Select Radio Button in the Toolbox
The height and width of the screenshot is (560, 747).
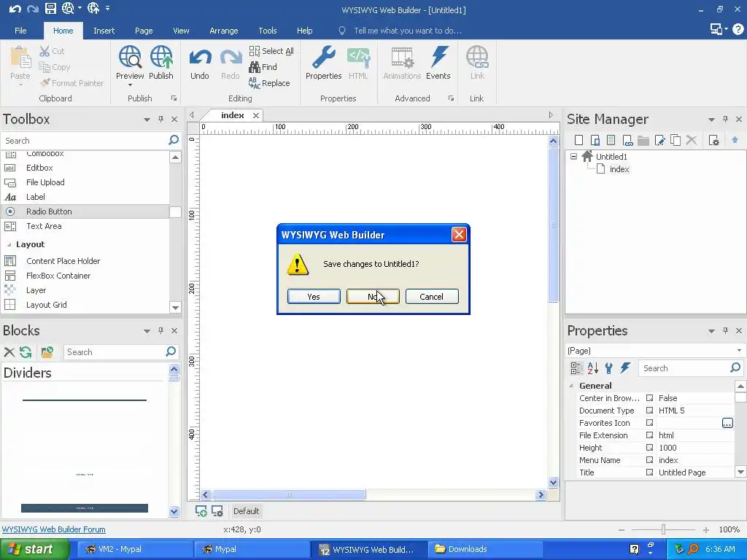point(85,211)
